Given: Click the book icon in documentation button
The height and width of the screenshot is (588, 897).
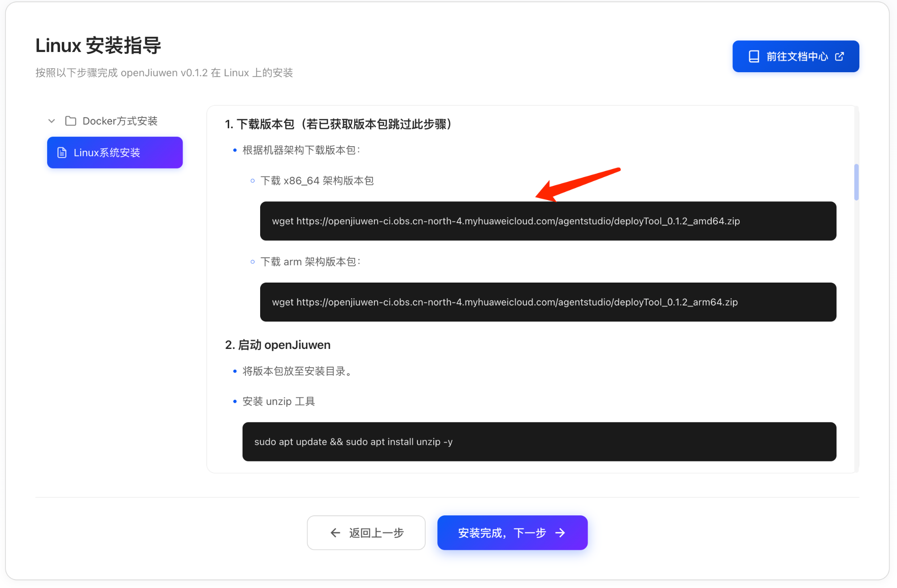Looking at the screenshot, I should pyautogui.click(x=754, y=57).
